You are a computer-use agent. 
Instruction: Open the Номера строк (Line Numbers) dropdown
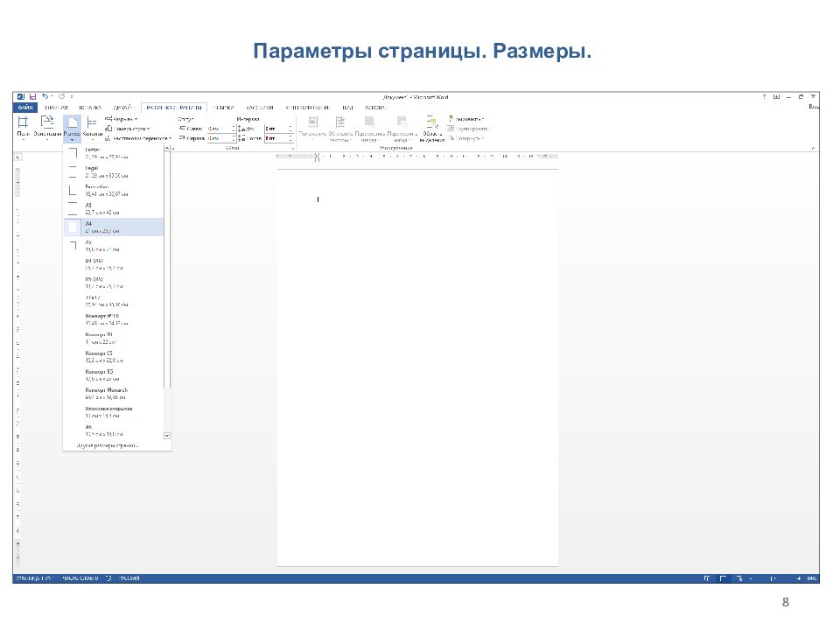[x=128, y=129]
